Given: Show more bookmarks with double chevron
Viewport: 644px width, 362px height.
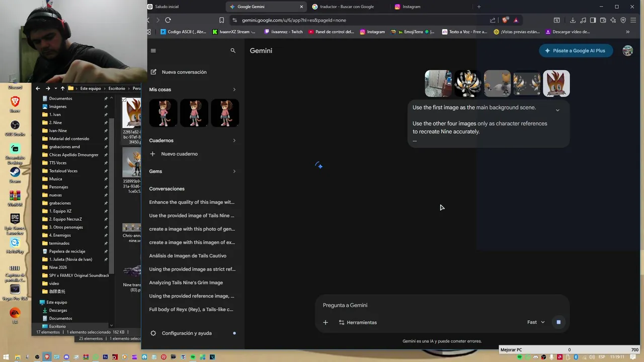Looking at the screenshot, I should tap(627, 32).
